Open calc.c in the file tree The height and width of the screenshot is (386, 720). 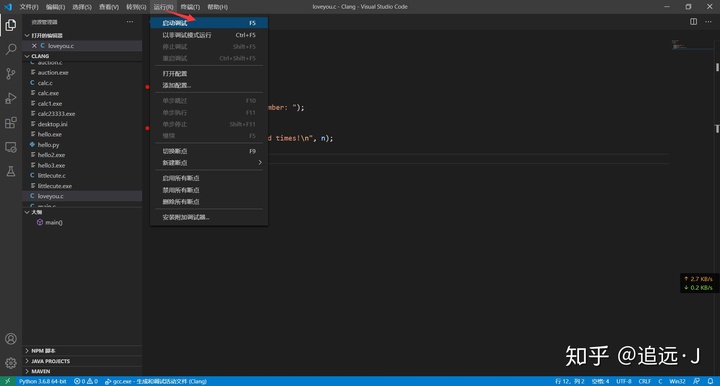(82, 83)
